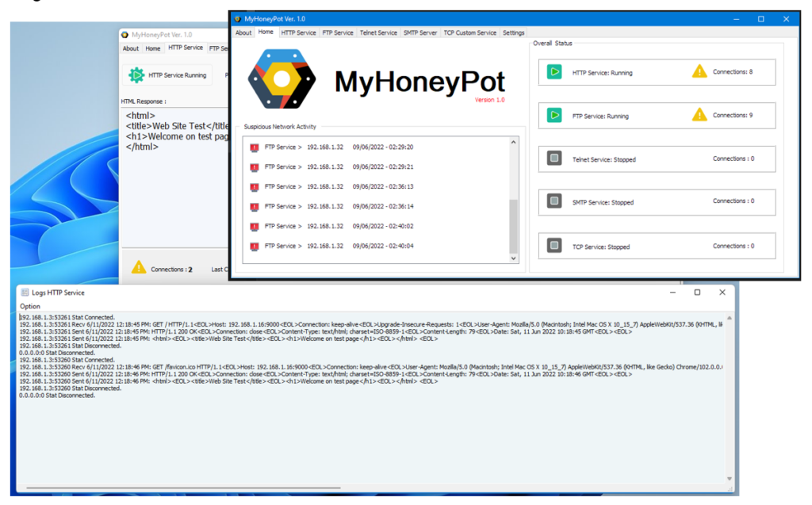Click the FTP Connections 9 warning triangle
The height and width of the screenshot is (505, 812).
[x=699, y=114]
